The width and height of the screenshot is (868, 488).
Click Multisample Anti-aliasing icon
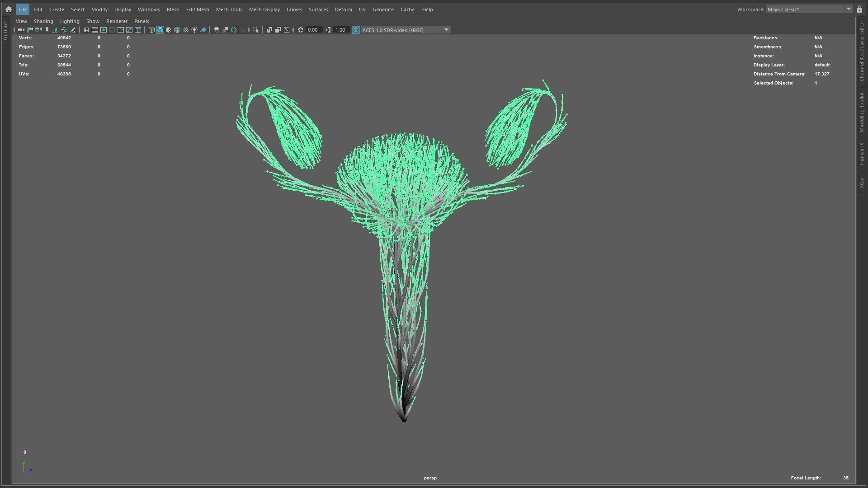pyautogui.click(x=234, y=30)
